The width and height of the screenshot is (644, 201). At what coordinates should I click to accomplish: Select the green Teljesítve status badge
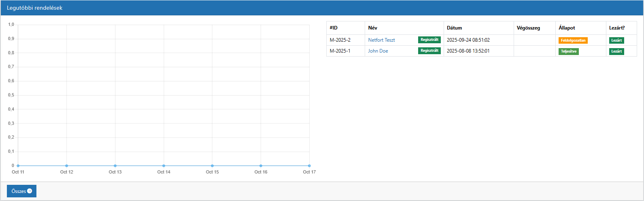pos(568,51)
